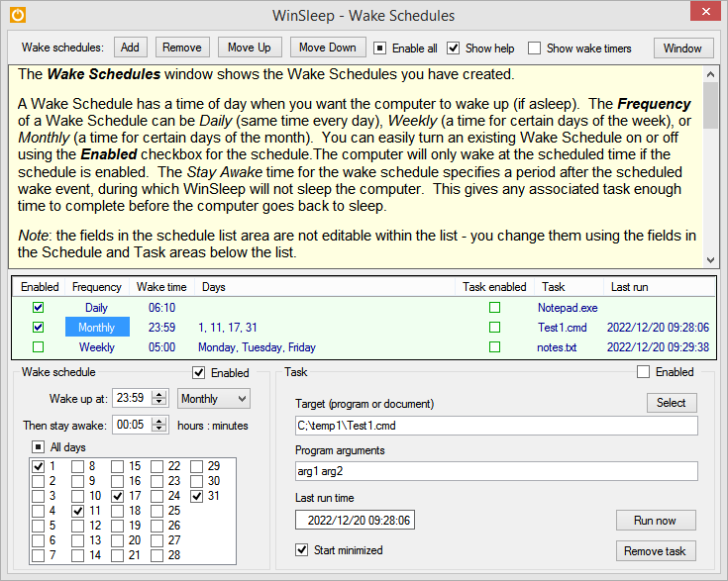Click the Remove schedule button
The width and height of the screenshot is (728, 581).
click(182, 48)
